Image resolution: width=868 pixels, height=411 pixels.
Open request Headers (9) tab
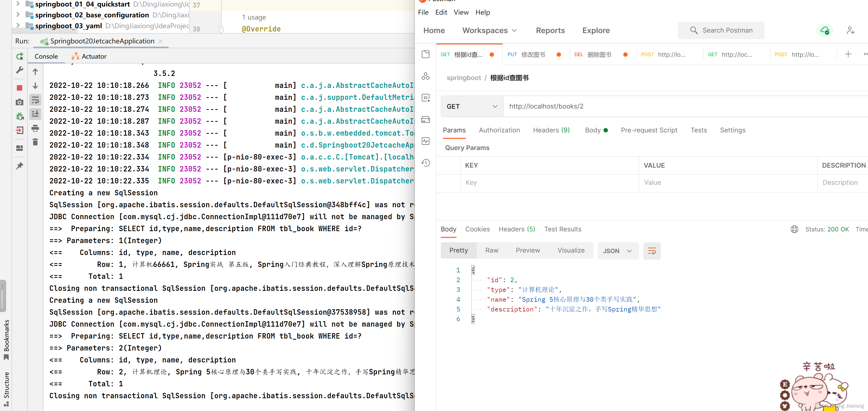coord(551,130)
